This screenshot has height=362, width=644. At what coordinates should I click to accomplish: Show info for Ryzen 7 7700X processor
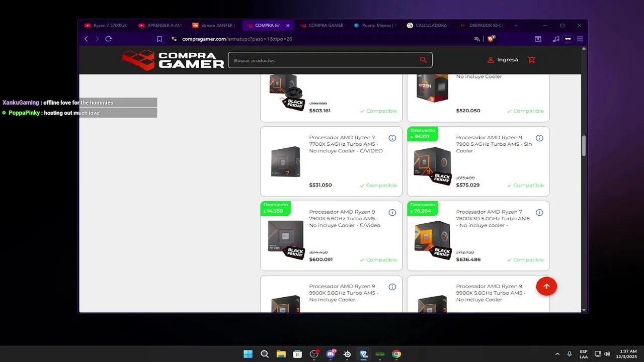click(392, 138)
